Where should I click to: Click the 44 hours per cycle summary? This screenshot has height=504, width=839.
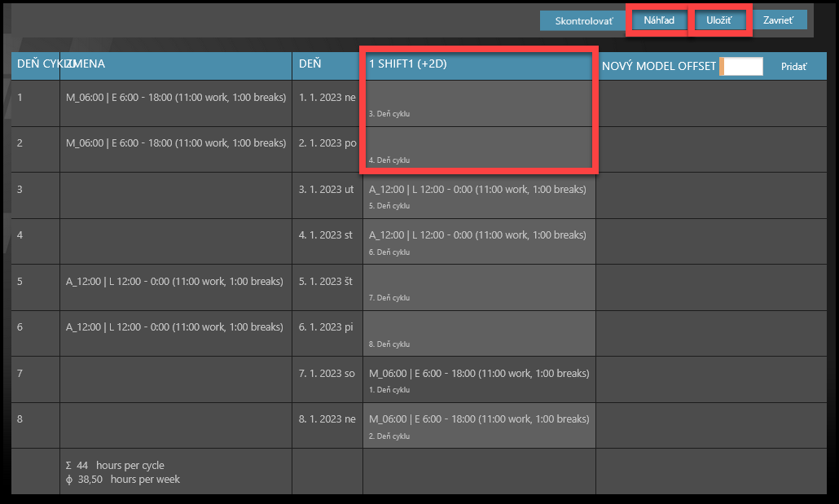(x=115, y=466)
